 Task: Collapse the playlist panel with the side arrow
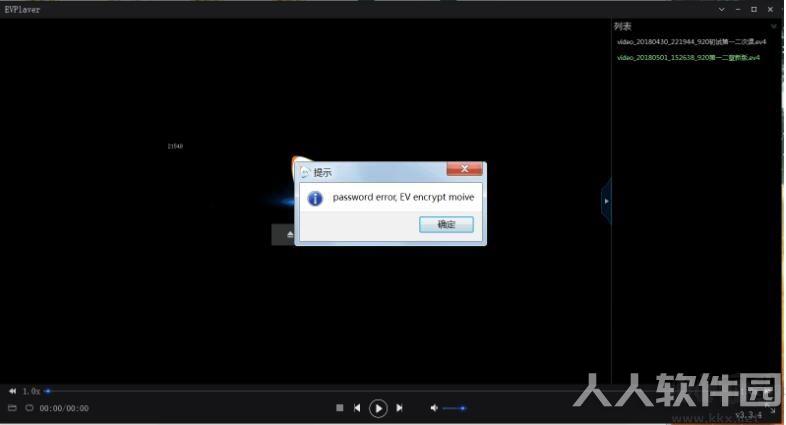(x=607, y=201)
